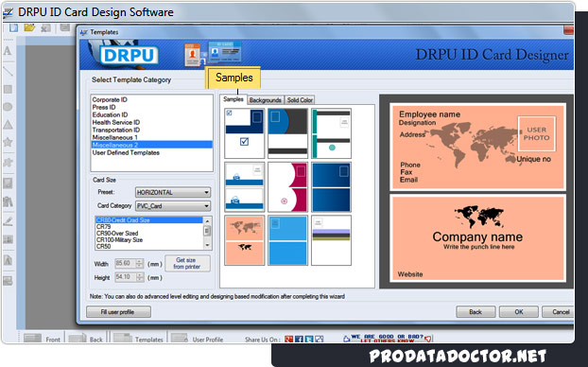Select the Text tool with letter A
The width and height of the screenshot is (588, 367).
(x=8, y=51)
